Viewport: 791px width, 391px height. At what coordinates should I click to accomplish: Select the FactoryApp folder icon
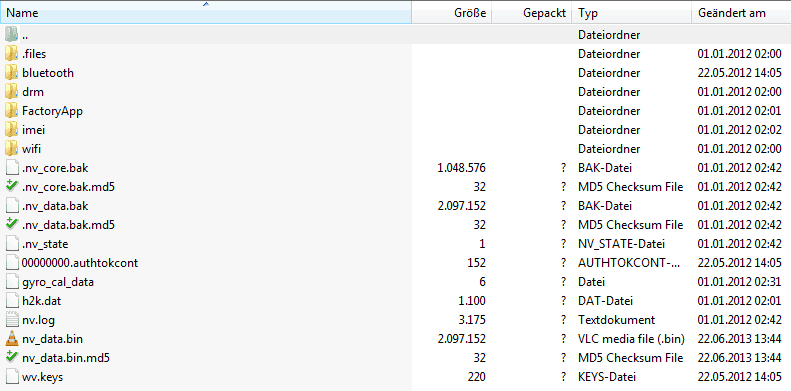coord(11,111)
